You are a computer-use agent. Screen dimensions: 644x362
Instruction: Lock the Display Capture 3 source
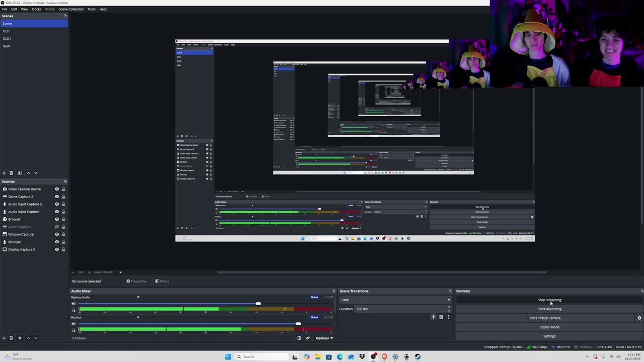[x=63, y=249]
